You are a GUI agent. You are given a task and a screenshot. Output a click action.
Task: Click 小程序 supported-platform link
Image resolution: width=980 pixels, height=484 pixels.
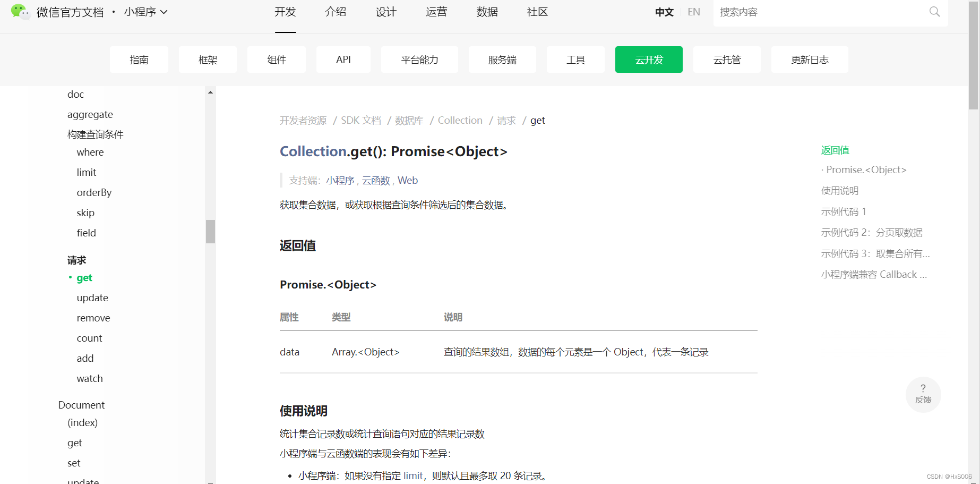pyautogui.click(x=340, y=180)
